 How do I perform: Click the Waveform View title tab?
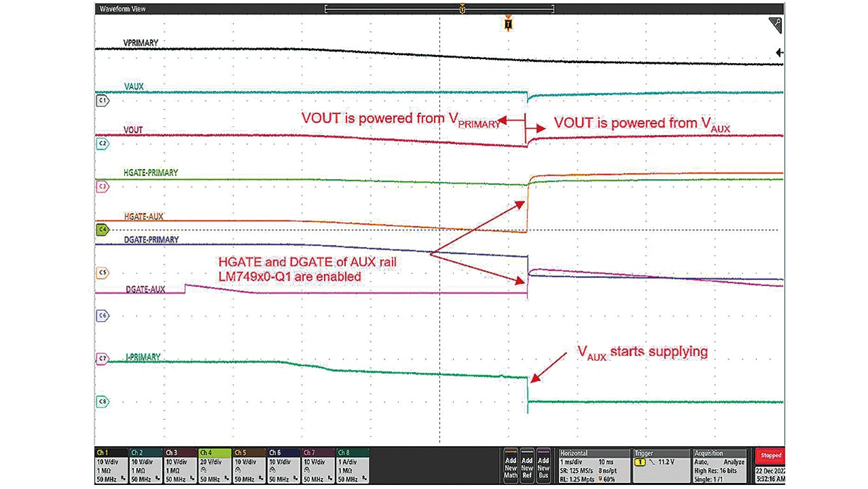click(123, 9)
